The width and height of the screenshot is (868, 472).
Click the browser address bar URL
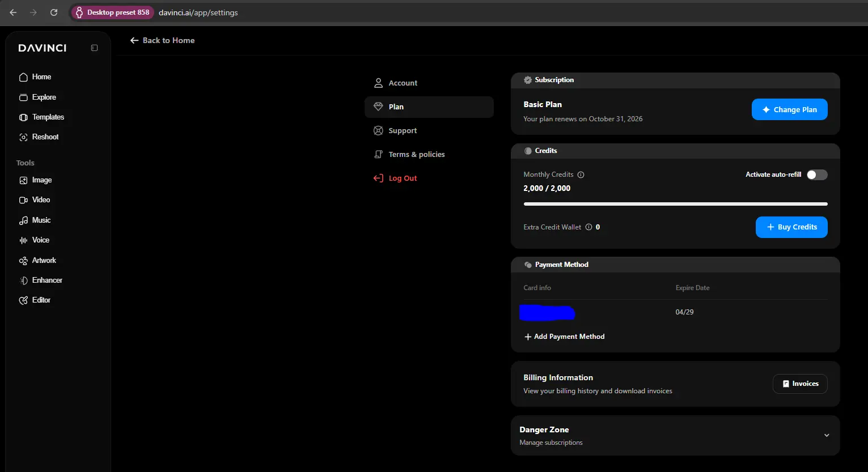click(198, 12)
